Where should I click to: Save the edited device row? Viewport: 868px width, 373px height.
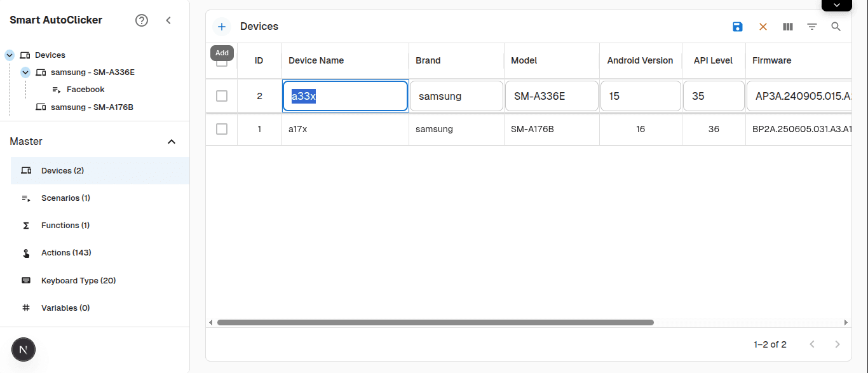pyautogui.click(x=737, y=27)
